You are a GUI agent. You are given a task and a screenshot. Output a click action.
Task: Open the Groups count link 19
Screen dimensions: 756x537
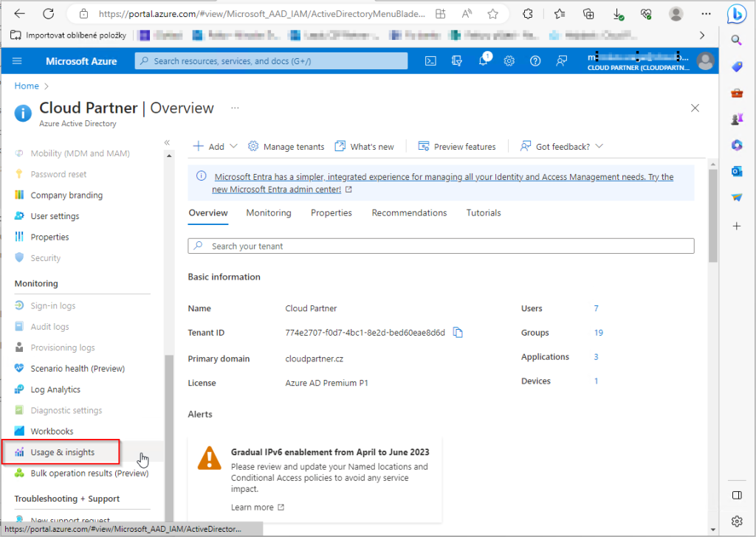pyautogui.click(x=598, y=333)
